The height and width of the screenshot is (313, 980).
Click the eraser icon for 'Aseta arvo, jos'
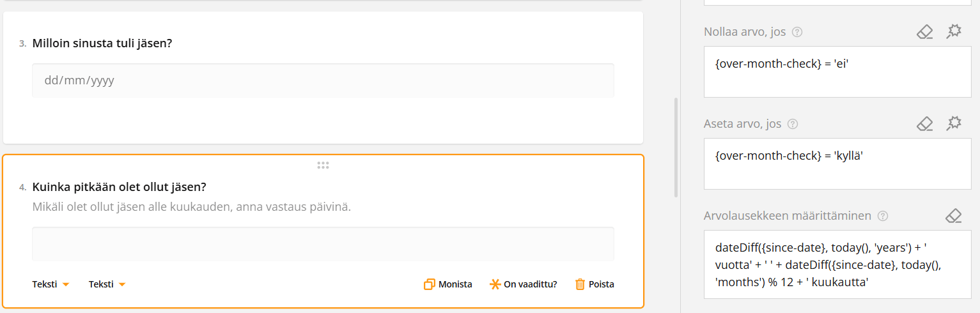point(924,124)
